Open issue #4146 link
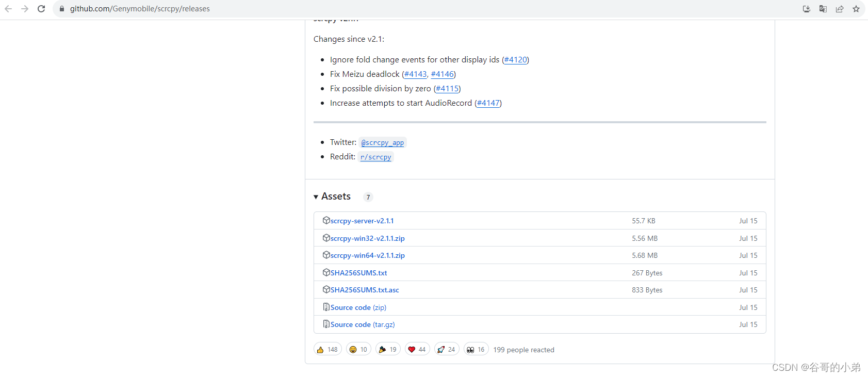The height and width of the screenshot is (377, 868). tap(442, 74)
